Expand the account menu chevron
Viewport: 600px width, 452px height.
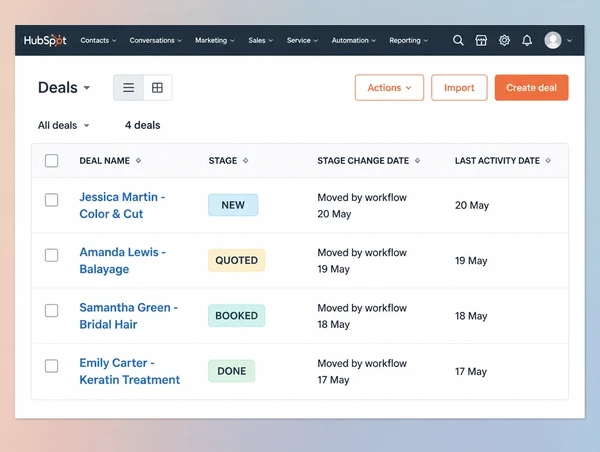point(569,41)
